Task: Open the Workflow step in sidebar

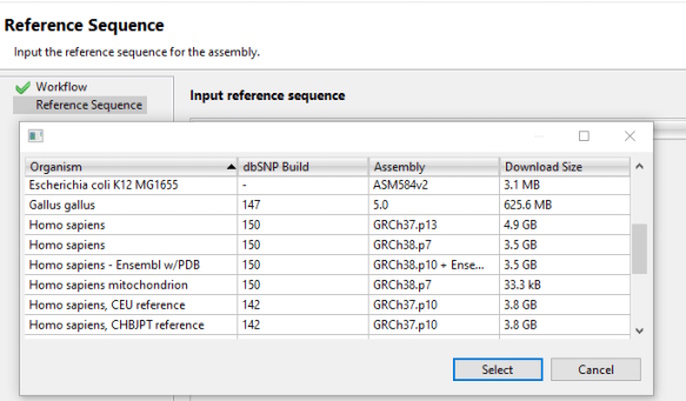Action: (61, 87)
